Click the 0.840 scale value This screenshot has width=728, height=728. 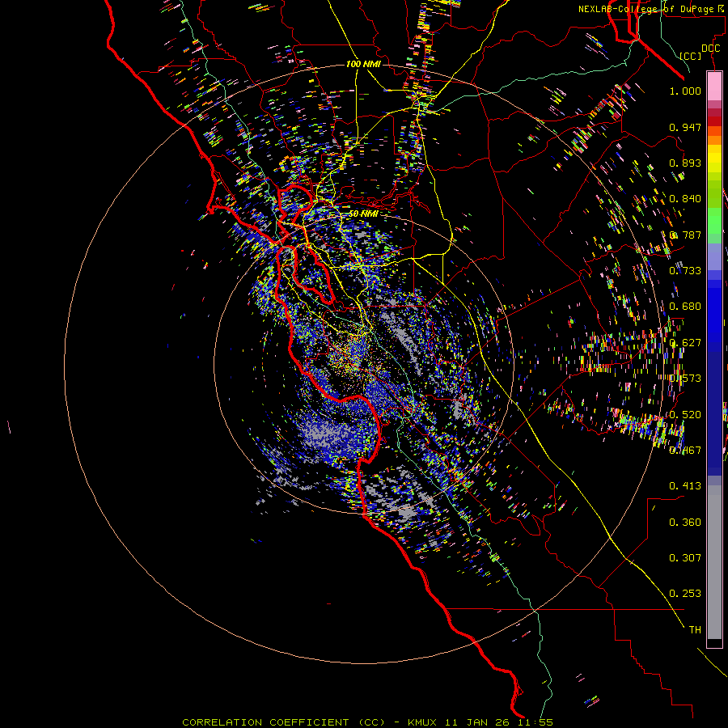coord(685,199)
